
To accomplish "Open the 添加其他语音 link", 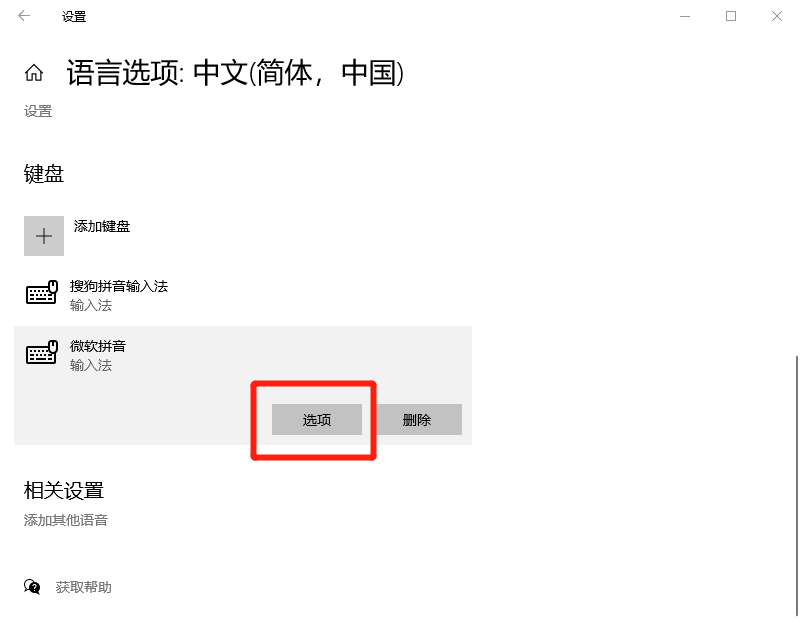I will (x=66, y=520).
